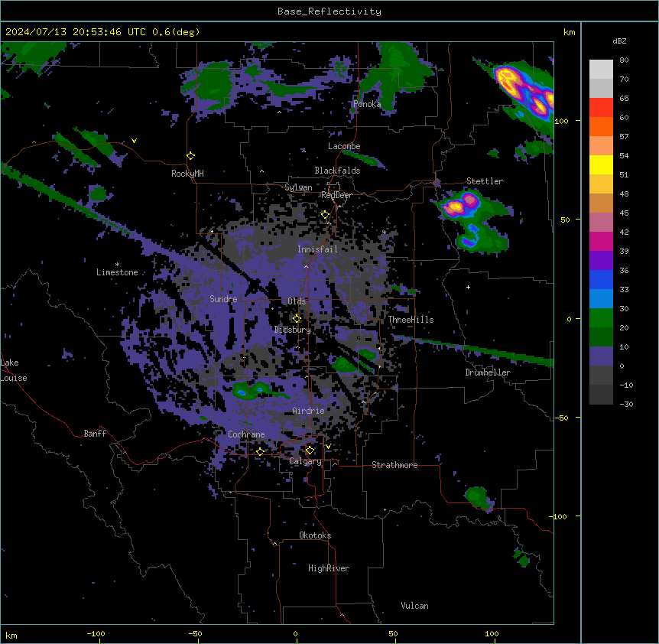659x644 pixels.
Task: Pick the bright green 20-30 dBZ swatch
Action: click(601, 318)
